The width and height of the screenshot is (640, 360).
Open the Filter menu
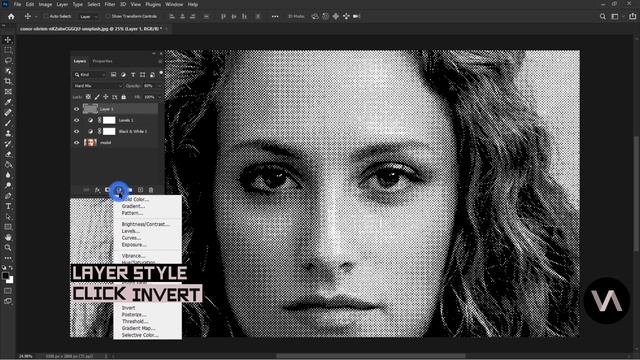click(110, 4)
